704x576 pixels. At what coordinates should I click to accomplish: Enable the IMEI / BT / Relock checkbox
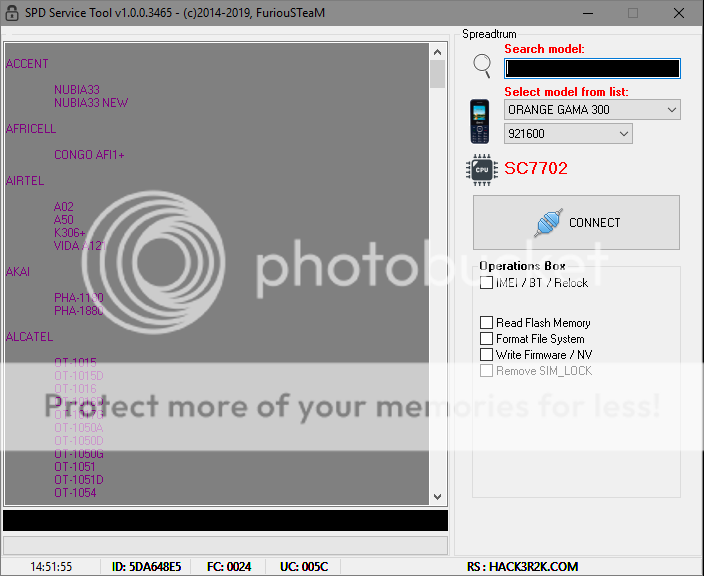[x=486, y=283]
